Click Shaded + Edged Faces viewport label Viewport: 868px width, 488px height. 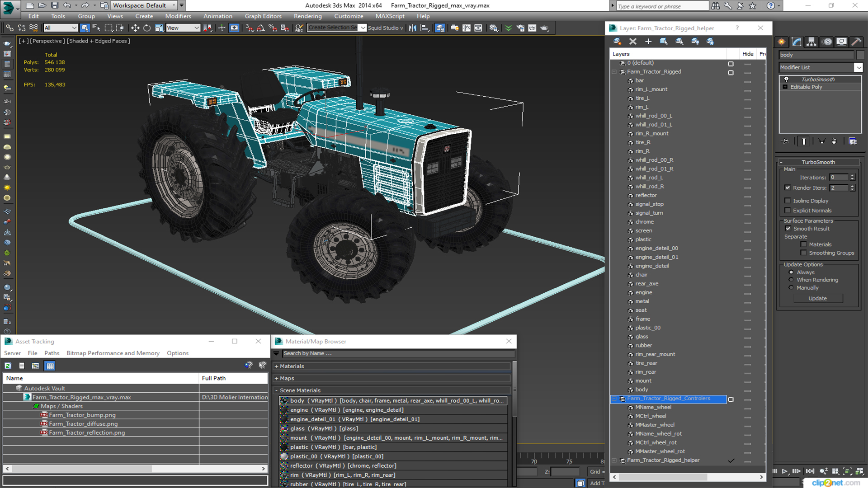(x=98, y=41)
